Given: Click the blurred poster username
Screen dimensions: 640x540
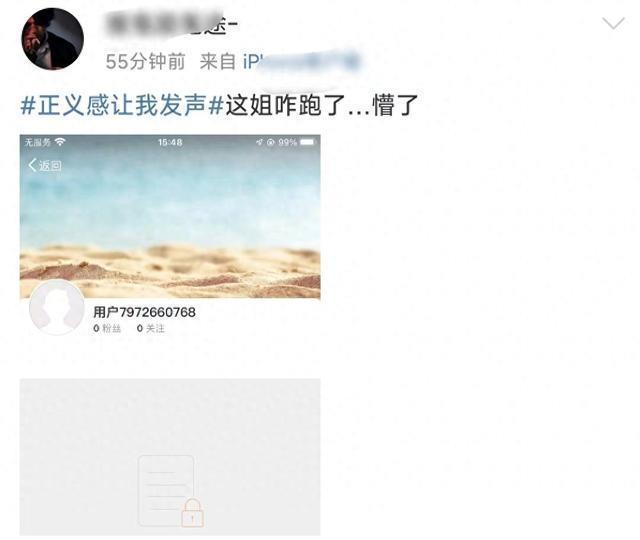Looking at the screenshot, I should click(171, 23).
